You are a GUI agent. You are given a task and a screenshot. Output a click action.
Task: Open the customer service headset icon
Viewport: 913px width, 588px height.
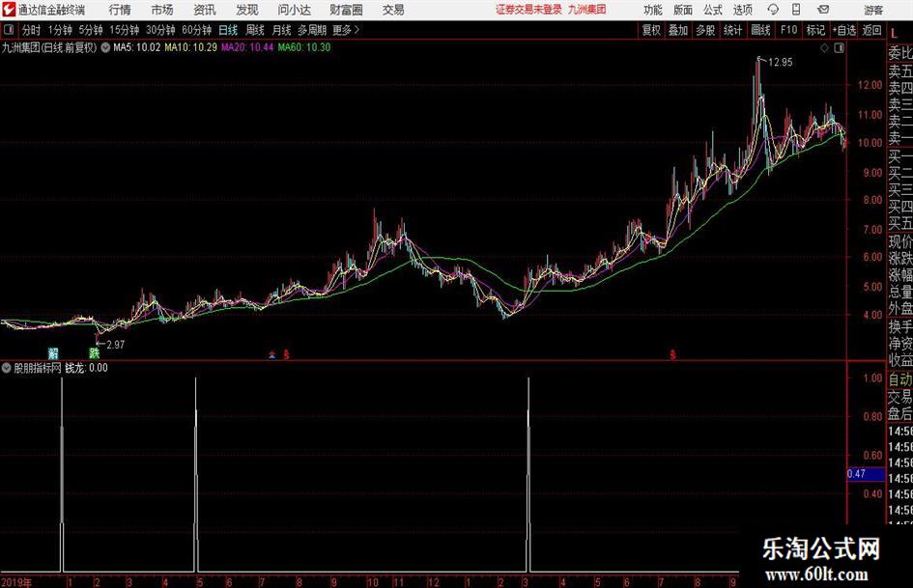773,10
